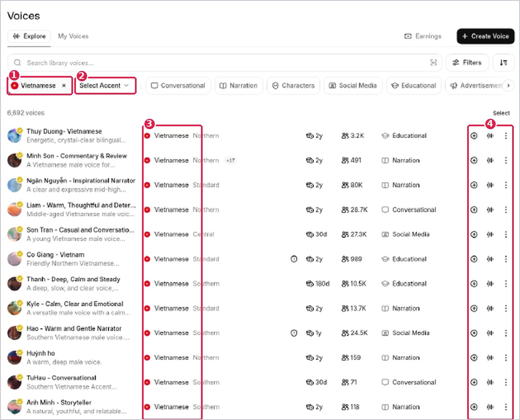Open three-dot menu for Liam voice
The image size is (520, 420).
click(506, 210)
